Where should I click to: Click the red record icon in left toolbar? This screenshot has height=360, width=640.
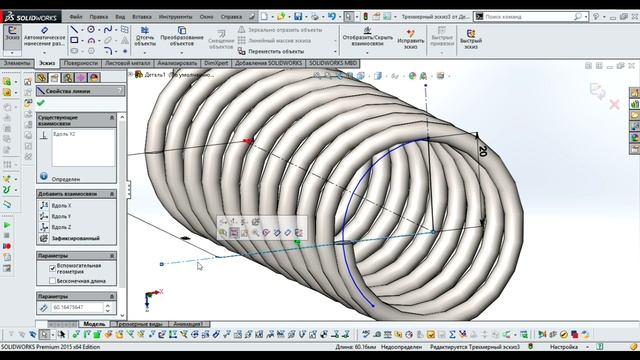click(x=7, y=246)
